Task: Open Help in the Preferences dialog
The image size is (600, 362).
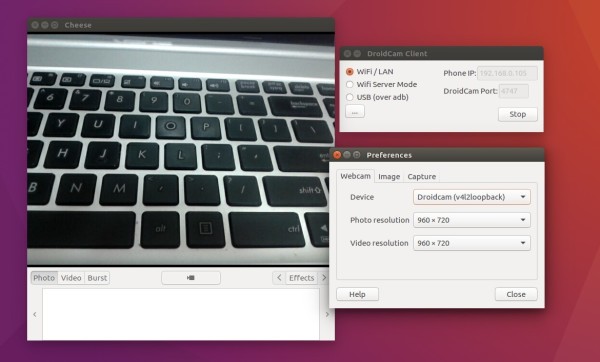Action: (x=357, y=294)
